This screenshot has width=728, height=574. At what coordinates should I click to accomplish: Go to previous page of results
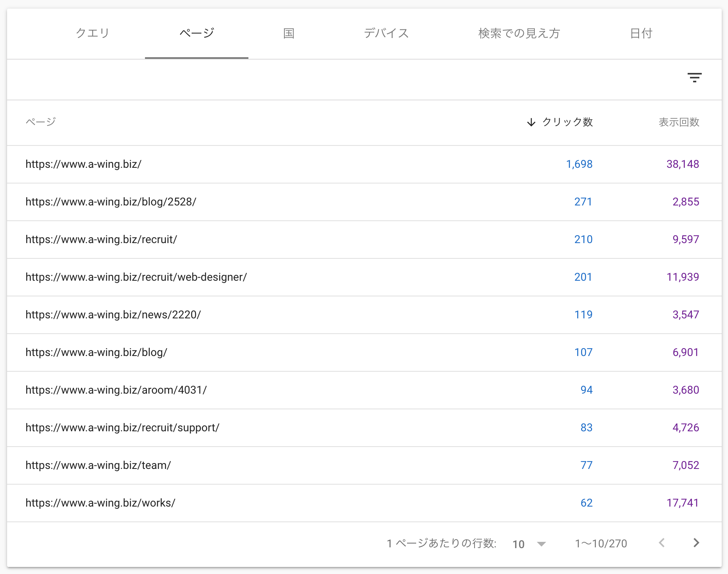coord(662,543)
